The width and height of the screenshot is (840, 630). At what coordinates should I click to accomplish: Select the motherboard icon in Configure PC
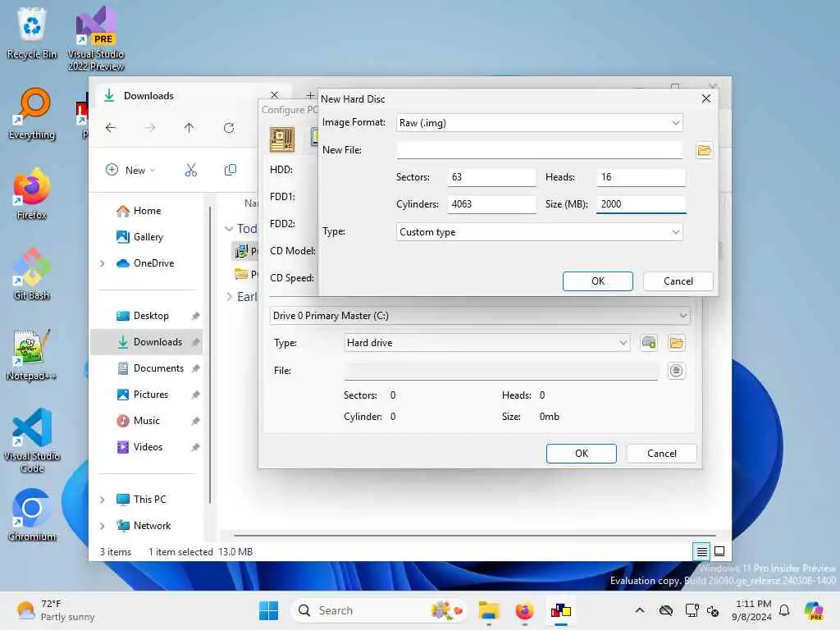click(282, 139)
